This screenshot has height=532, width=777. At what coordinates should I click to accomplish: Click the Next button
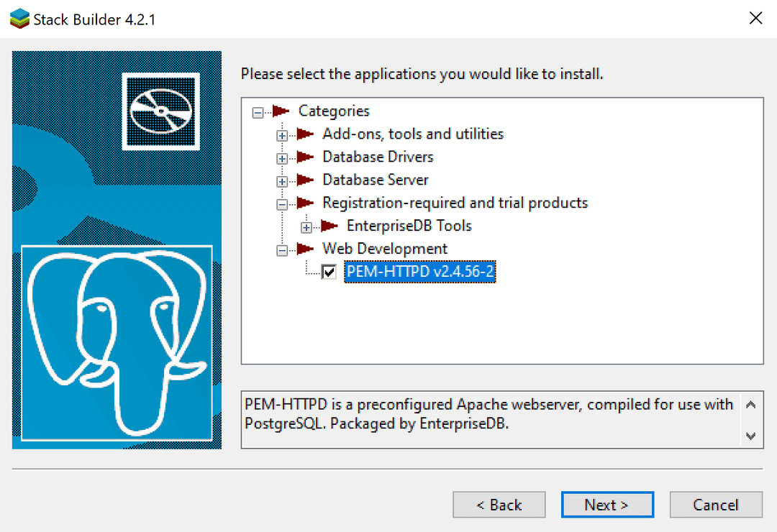tap(607, 505)
